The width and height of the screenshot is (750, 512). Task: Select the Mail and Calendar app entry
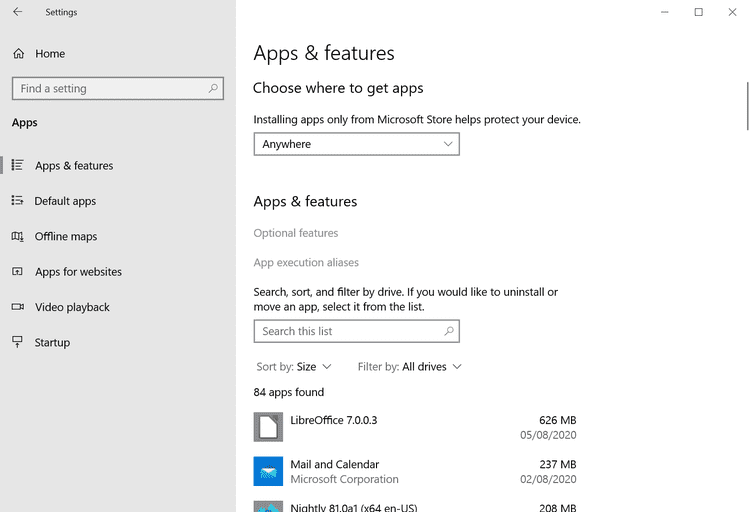(415, 471)
